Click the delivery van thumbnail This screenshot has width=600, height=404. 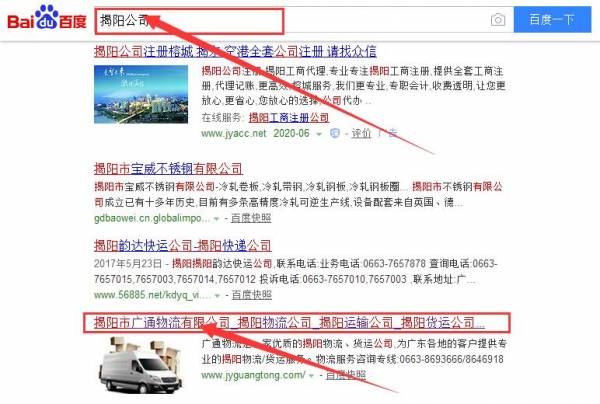141,365
